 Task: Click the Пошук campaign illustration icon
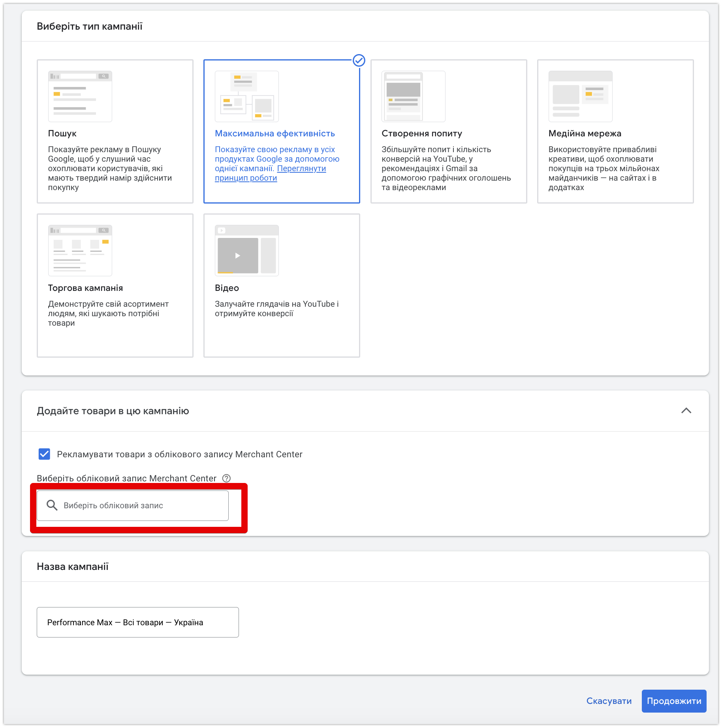click(x=80, y=96)
